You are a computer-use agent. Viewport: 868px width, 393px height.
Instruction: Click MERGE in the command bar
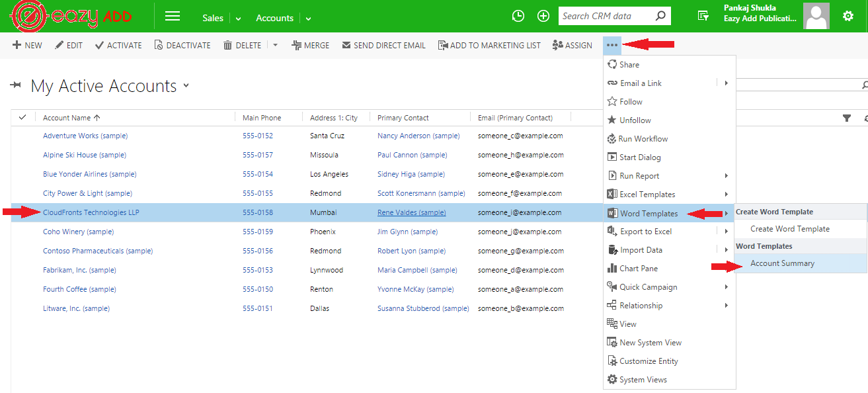pos(311,46)
